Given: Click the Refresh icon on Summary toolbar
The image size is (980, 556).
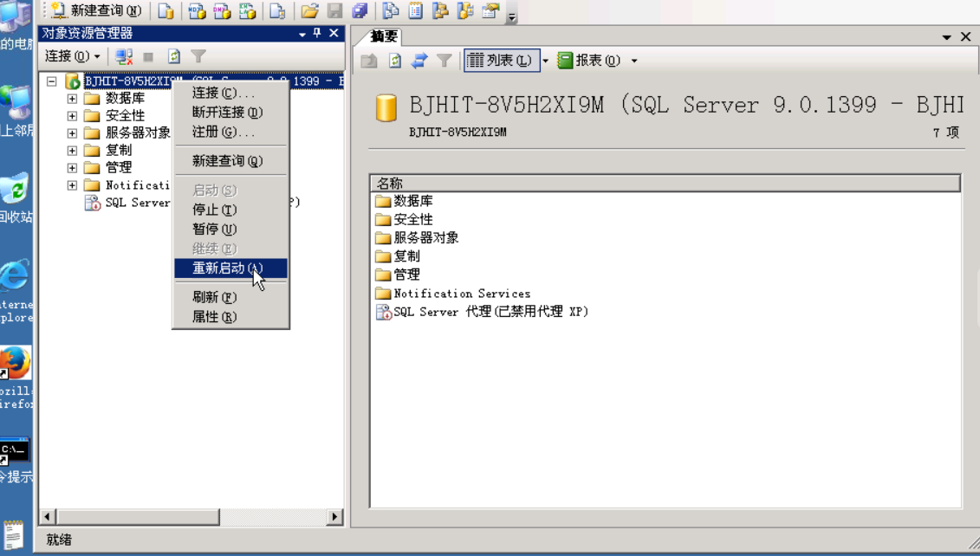Looking at the screenshot, I should click(394, 61).
